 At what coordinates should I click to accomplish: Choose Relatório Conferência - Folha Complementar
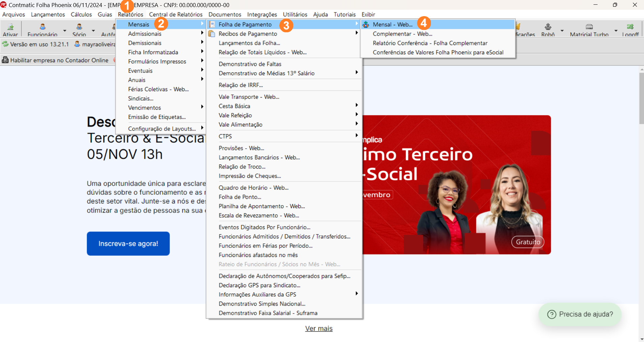pyautogui.click(x=438, y=43)
